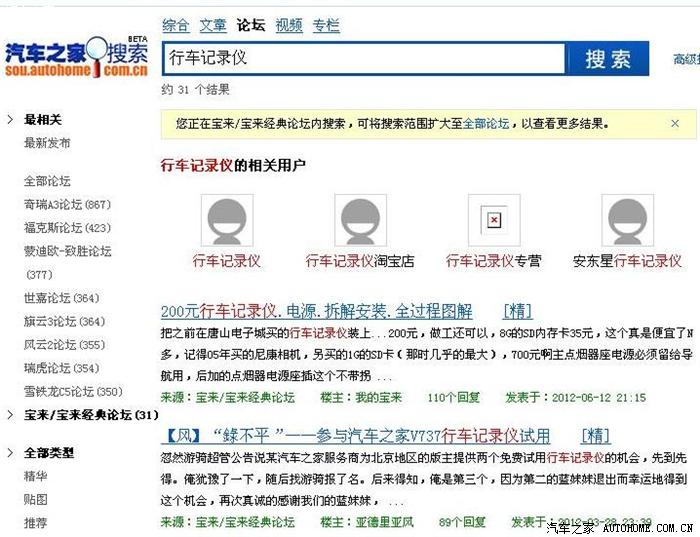Click the 搜索 search button
The image size is (700, 537).
tap(607, 58)
